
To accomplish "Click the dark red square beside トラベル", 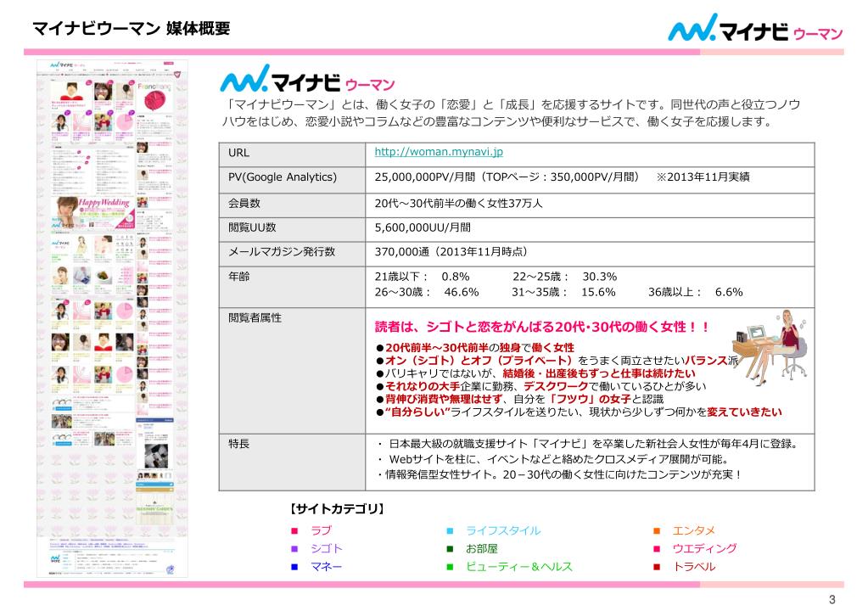I will pyautogui.click(x=657, y=567).
